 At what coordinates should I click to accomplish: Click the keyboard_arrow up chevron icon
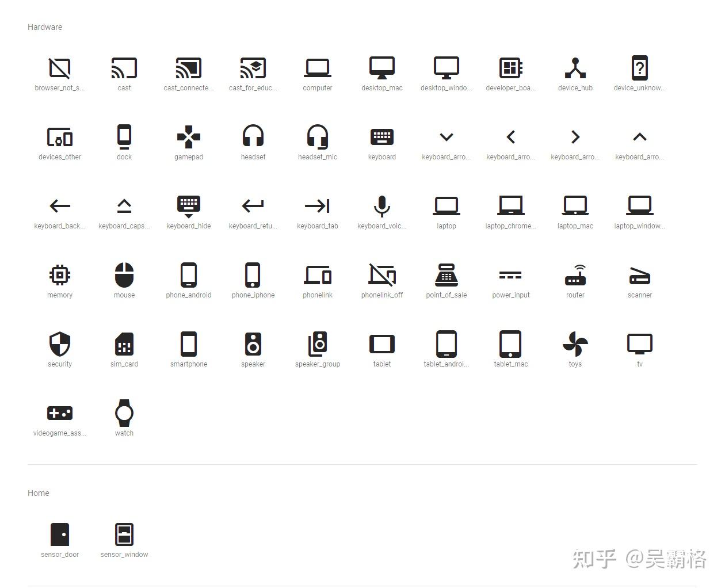tap(639, 137)
